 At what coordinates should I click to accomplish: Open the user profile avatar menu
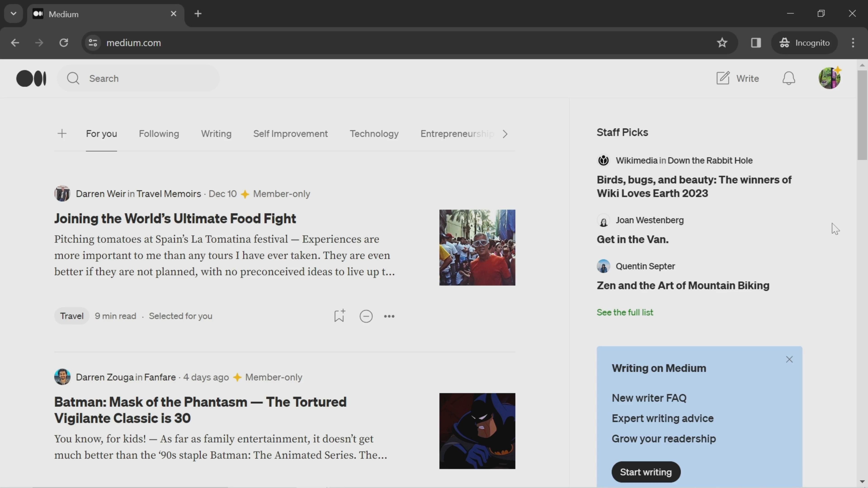coord(829,78)
